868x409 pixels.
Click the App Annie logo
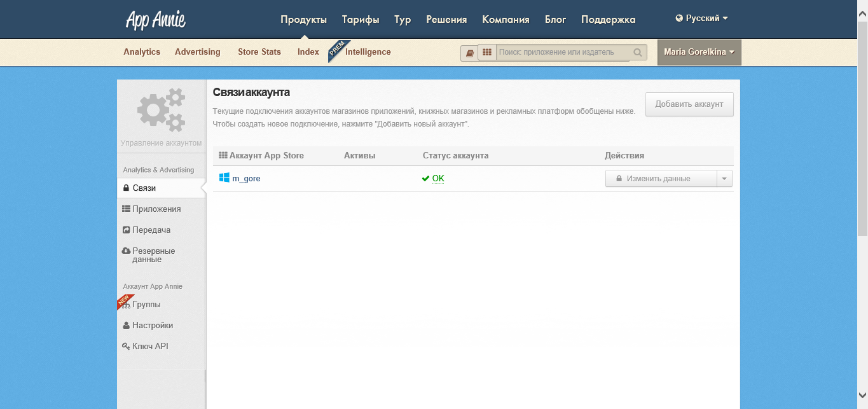[156, 20]
